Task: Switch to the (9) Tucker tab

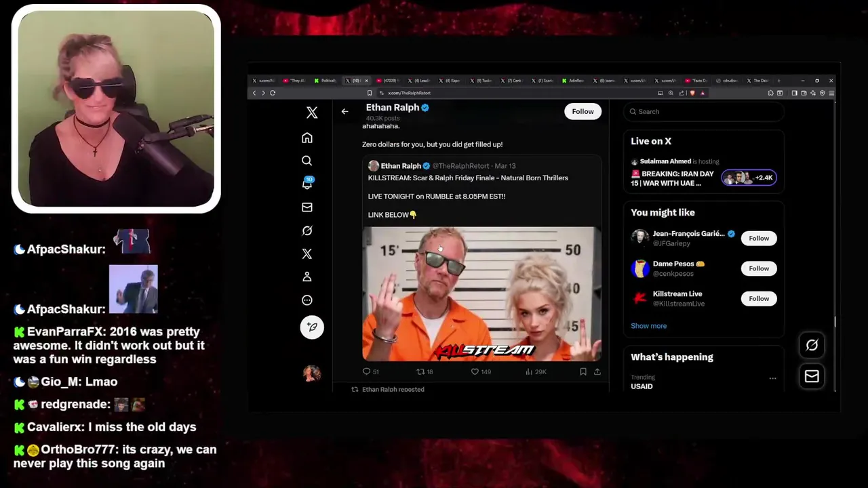Action: click(481, 81)
